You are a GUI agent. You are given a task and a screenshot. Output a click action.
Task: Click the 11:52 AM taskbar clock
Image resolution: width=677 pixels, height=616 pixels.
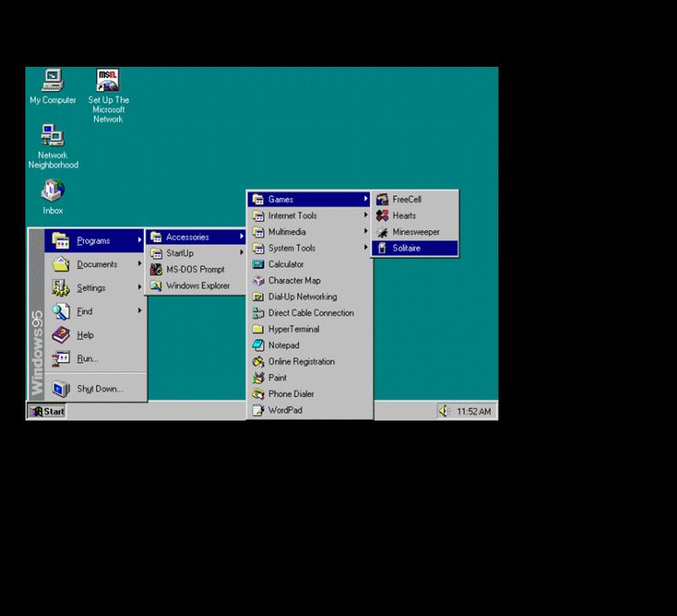pos(474,411)
